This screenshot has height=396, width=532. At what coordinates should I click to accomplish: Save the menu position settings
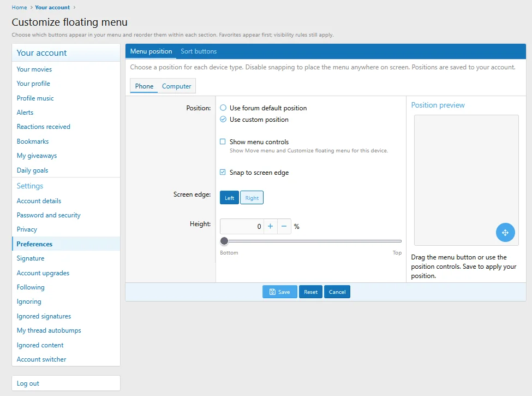click(x=279, y=292)
